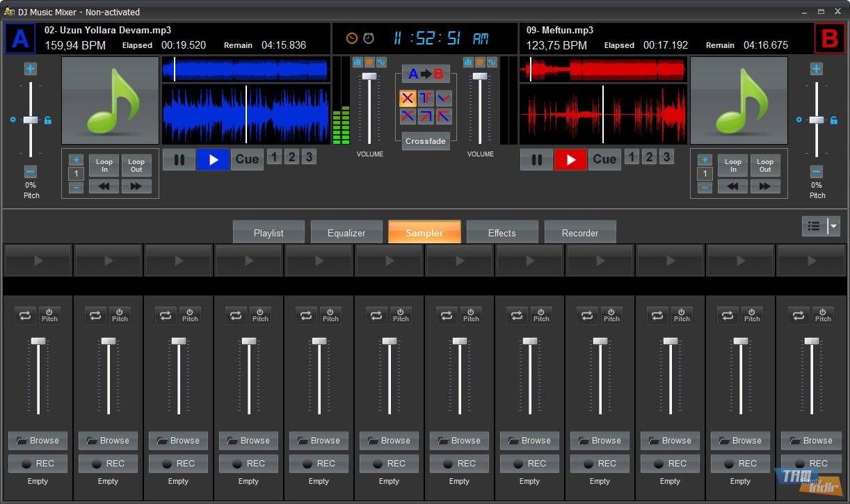The height and width of the screenshot is (504, 850).
Task: Pause playback on deck A
Action: click(179, 159)
